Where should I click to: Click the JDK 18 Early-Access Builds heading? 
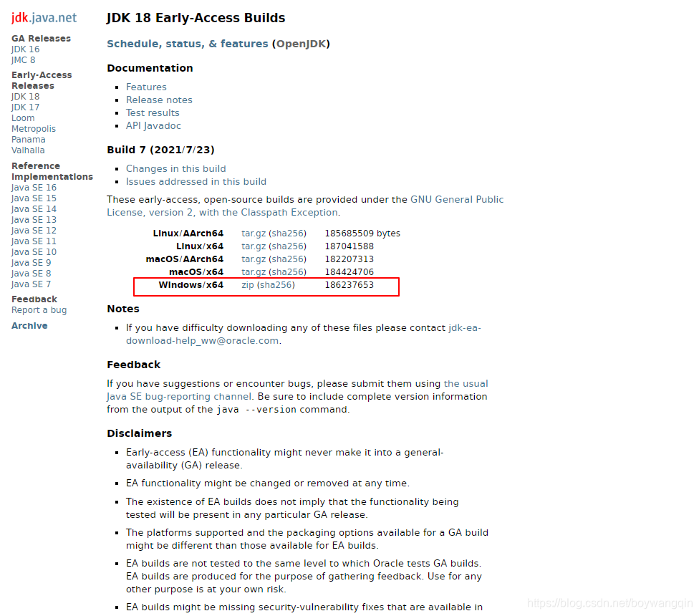click(x=196, y=18)
